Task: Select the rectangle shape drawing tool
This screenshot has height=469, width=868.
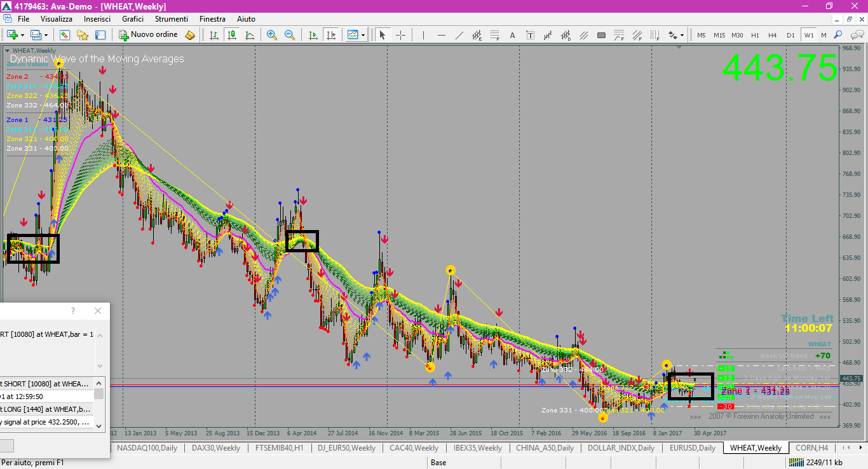Action: (601, 35)
